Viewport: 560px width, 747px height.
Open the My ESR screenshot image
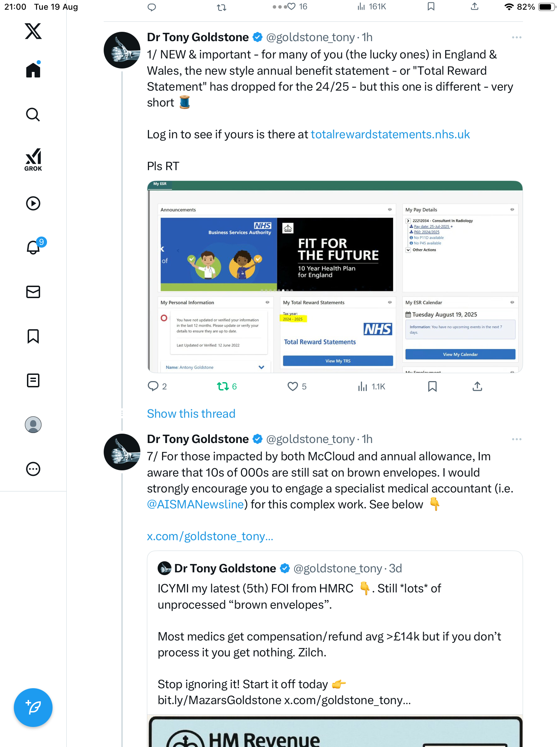click(335, 277)
